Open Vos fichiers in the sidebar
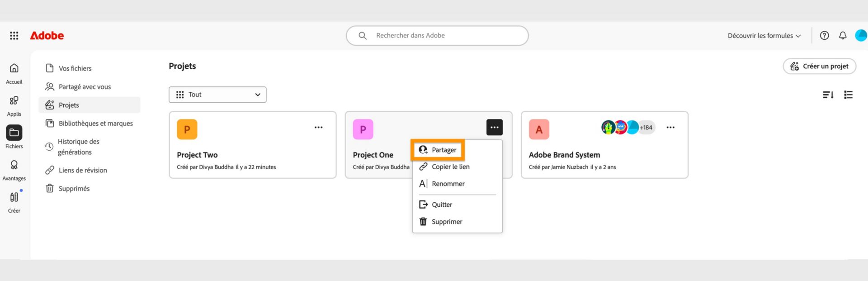Screen dimensions: 868x281 90,68
